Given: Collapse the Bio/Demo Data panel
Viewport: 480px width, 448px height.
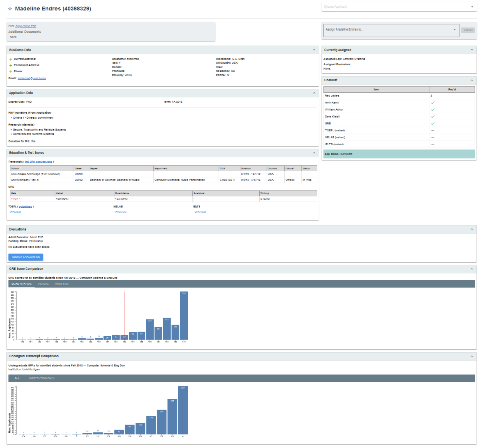Looking at the screenshot, I should tap(314, 50).
